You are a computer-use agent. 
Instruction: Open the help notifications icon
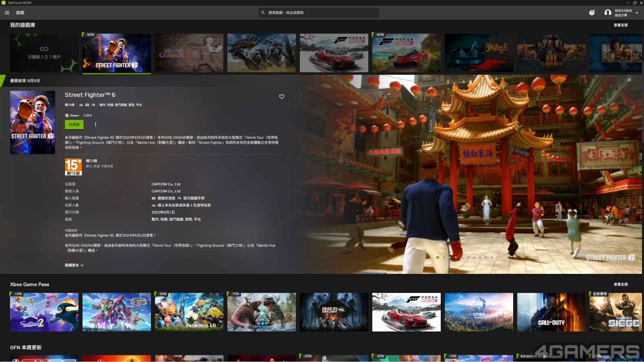tap(592, 12)
